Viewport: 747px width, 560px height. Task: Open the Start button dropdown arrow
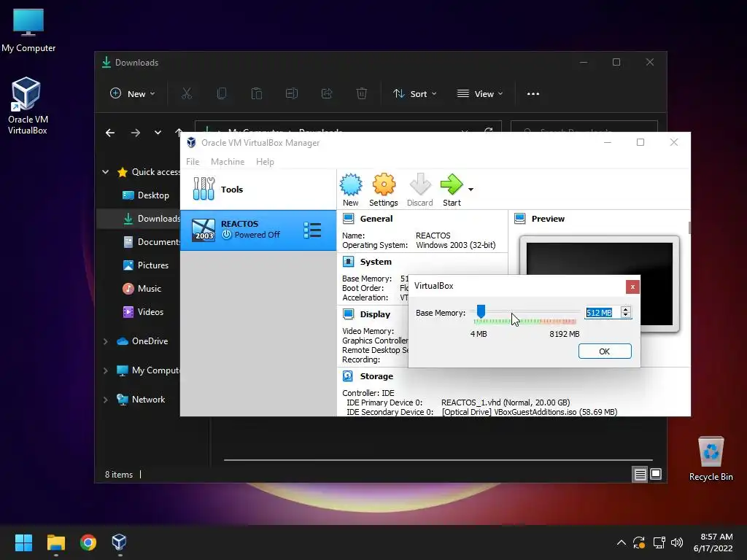click(x=471, y=190)
